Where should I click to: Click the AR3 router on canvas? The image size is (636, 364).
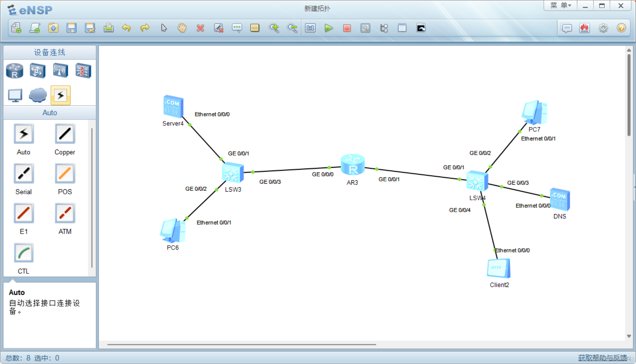pyautogui.click(x=352, y=165)
